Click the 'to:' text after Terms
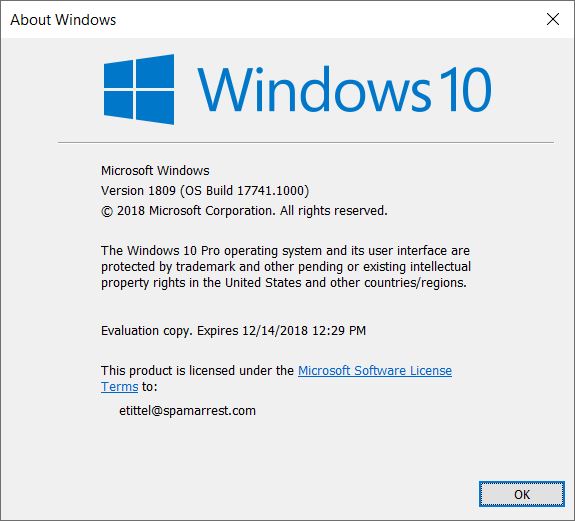575x521 pixels. point(150,386)
